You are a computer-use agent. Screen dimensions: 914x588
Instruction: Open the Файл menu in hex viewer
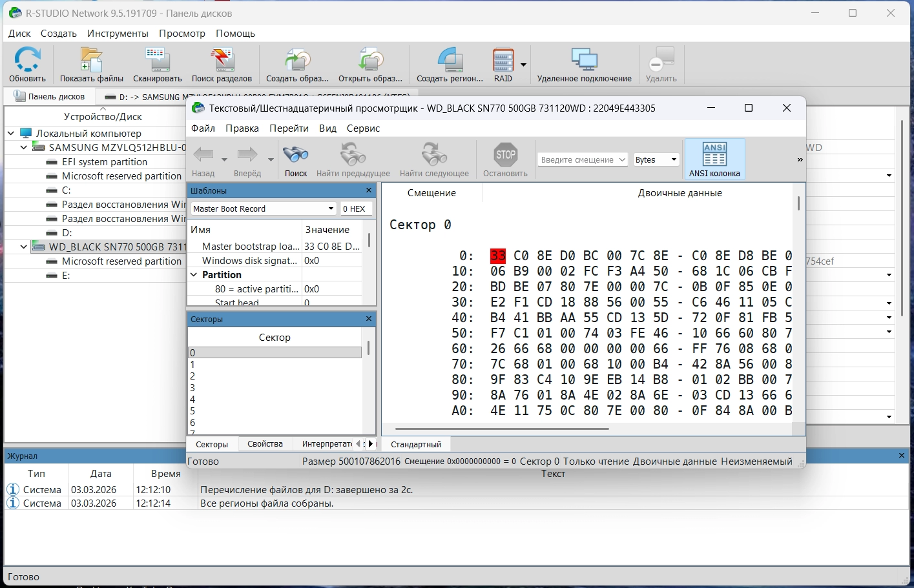[x=203, y=128]
